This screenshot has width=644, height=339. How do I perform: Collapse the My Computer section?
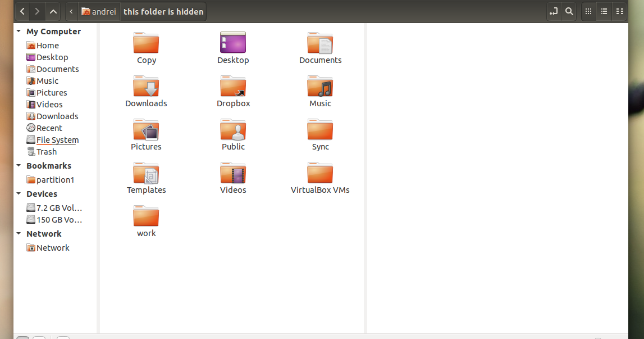click(x=19, y=31)
